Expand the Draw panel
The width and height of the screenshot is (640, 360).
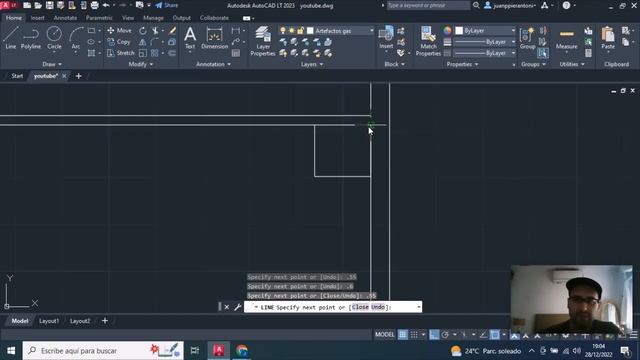[52, 64]
